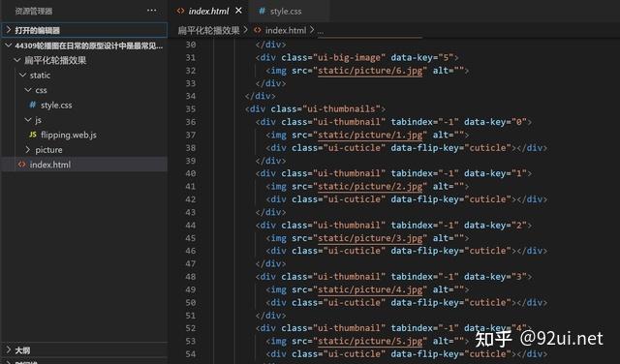
Task: Click data-key="5" attribute on line 31
Action: (x=422, y=58)
